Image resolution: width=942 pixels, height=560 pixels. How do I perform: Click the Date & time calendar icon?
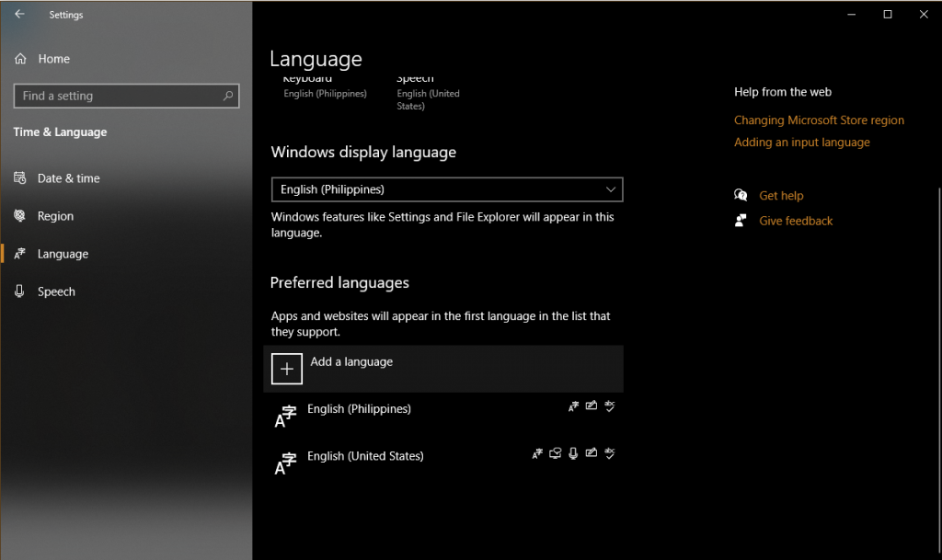(x=20, y=178)
